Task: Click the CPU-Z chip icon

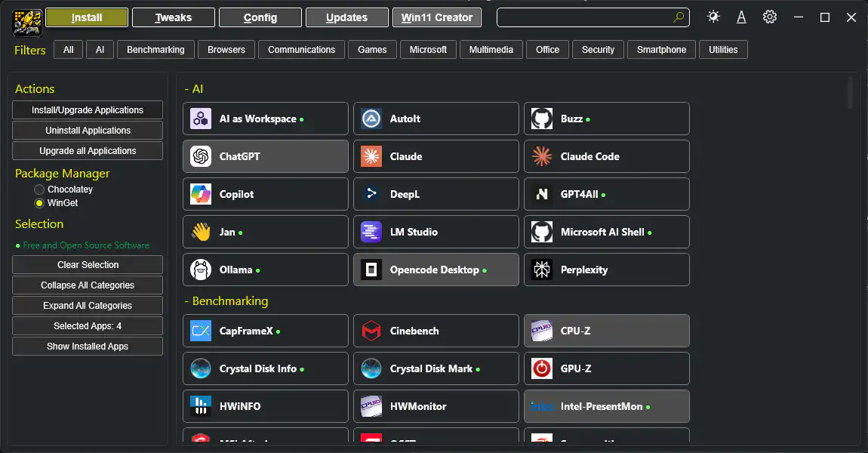Action: click(541, 331)
